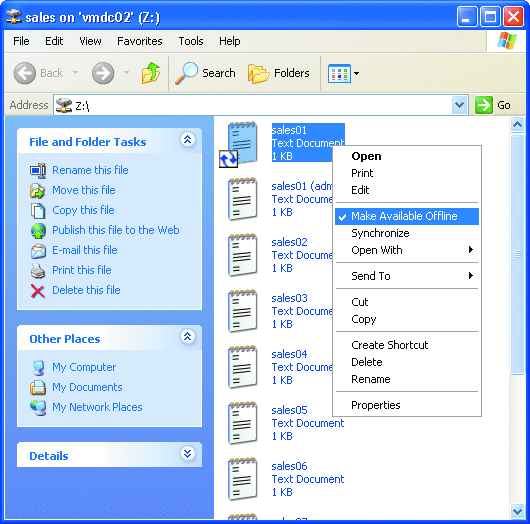The width and height of the screenshot is (530, 524).
Task: Expand the Details panel
Action: click(x=188, y=453)
